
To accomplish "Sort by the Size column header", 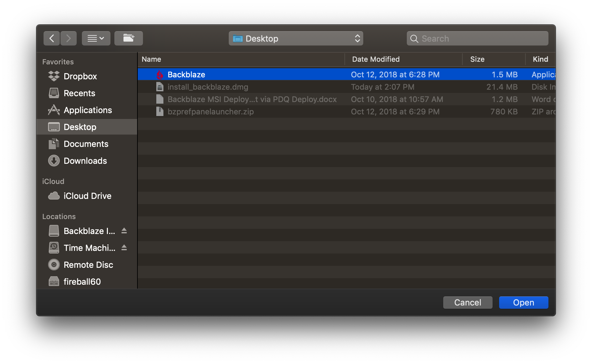I will coord(494,59).
